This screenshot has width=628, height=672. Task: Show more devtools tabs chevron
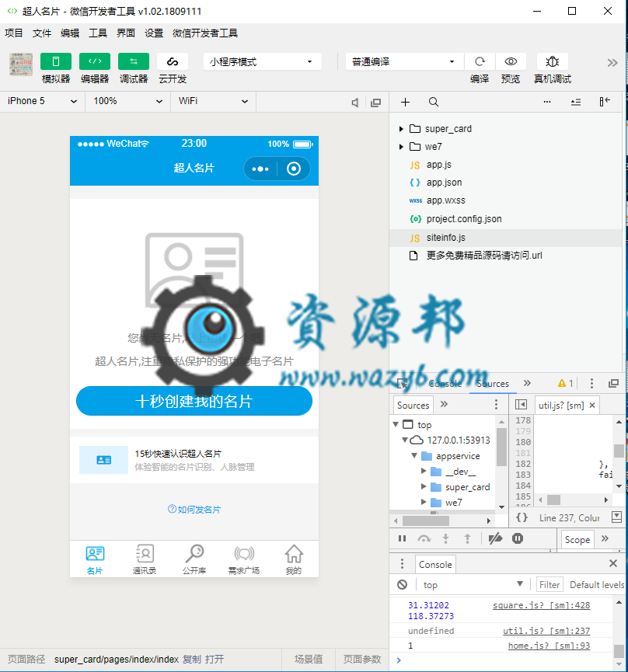tap(527, 383)
